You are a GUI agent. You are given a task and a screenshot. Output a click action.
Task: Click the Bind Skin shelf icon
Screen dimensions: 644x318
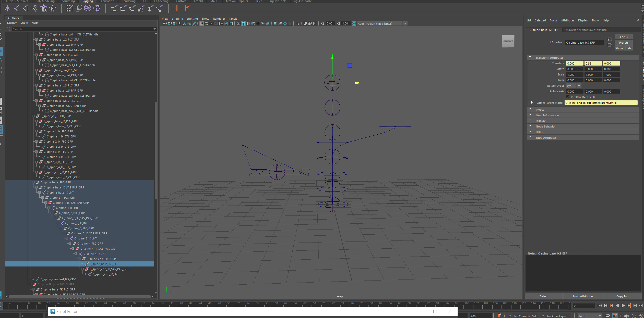pos(79,8)
